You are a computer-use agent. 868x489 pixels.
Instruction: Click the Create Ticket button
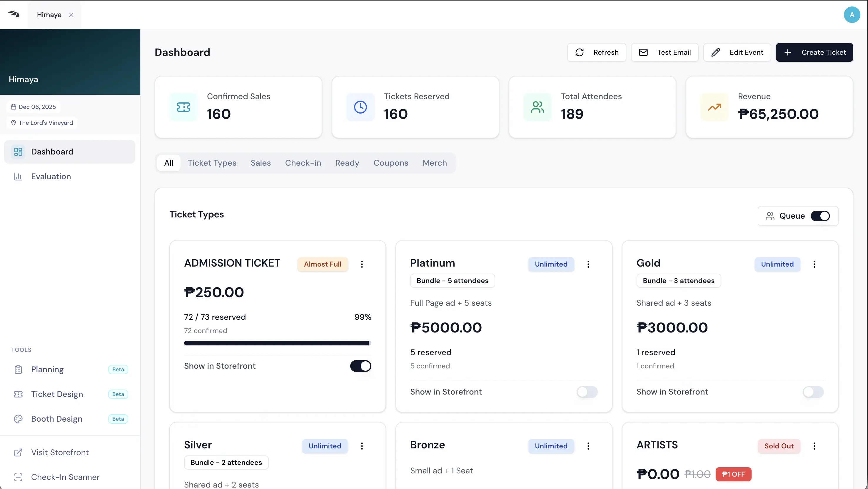tap(814, 52)
